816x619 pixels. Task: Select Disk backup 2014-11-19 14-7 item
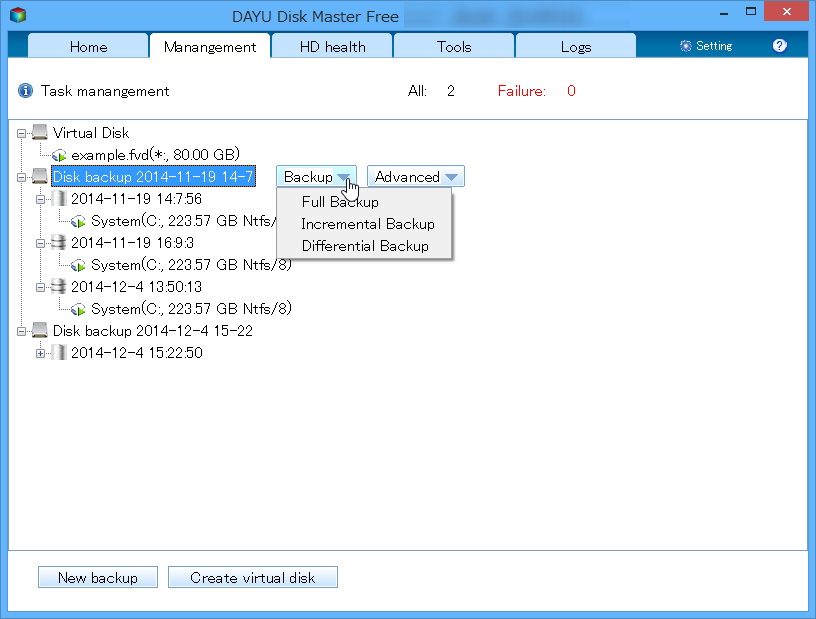point(154,176)
